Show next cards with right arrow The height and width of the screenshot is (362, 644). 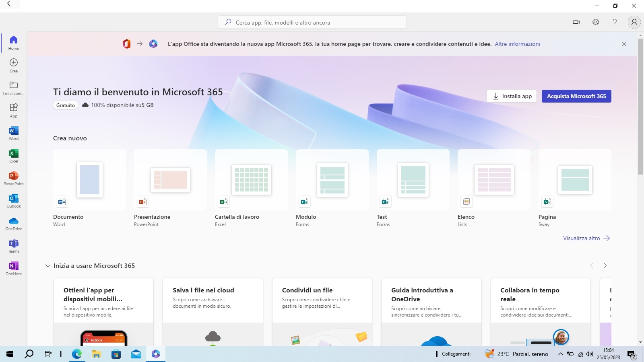tap(605, 265)
